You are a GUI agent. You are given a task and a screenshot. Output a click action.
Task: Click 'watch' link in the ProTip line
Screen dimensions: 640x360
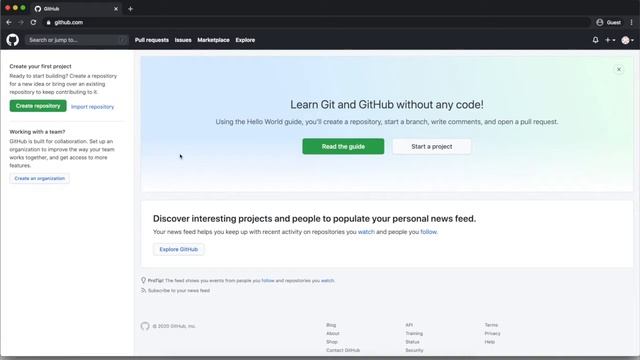(327, 281)
